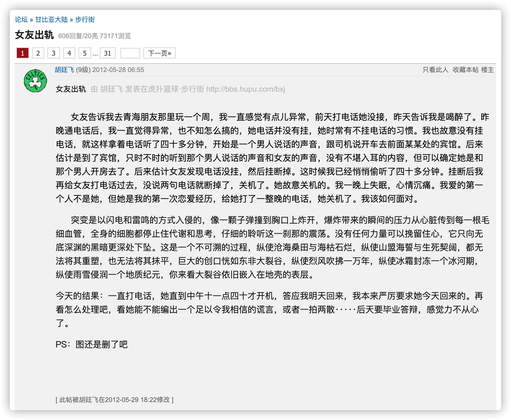
Task: Go to page 3
Action: tap(54, 53)
